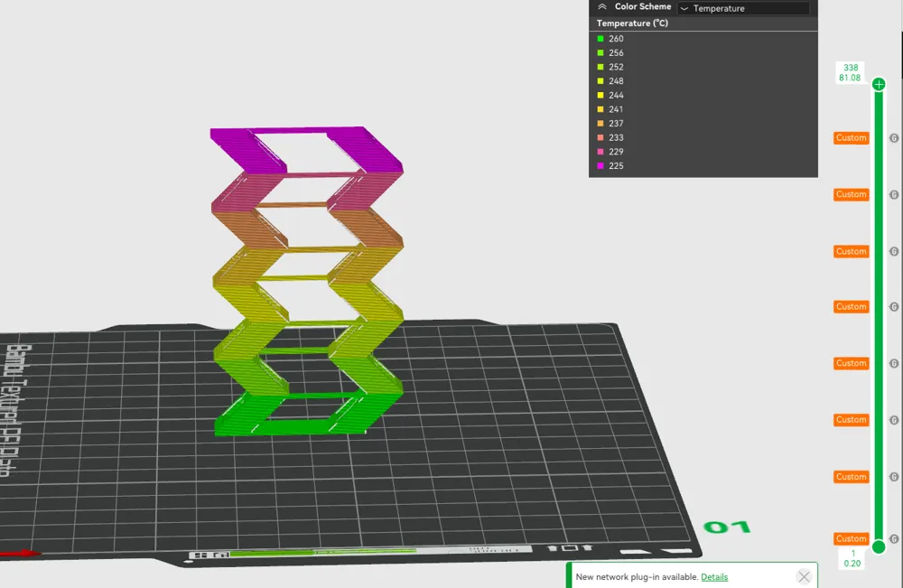This screenshot has height=588, width=903.
Task: Toggle visibility of the 260°C temperature range
Action: point(601,38)
